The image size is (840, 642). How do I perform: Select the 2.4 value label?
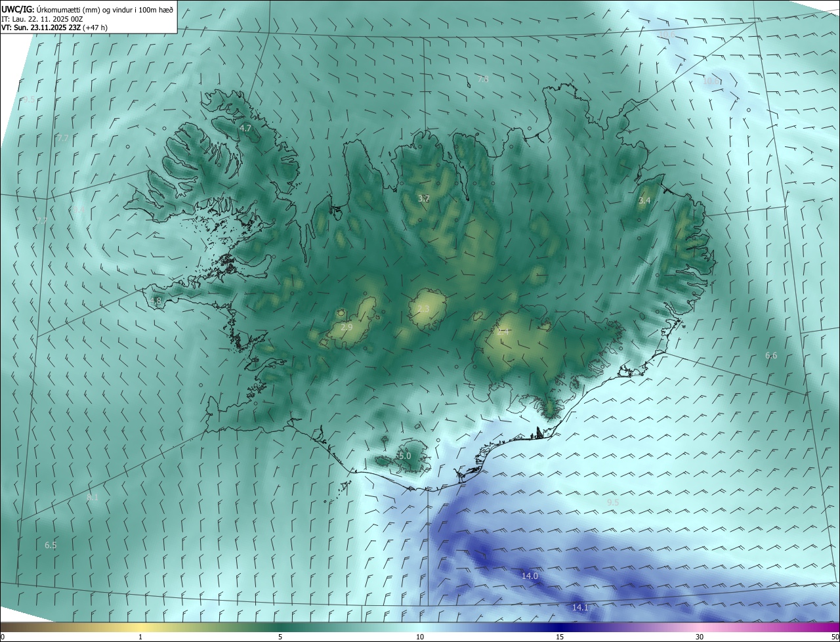503,332
